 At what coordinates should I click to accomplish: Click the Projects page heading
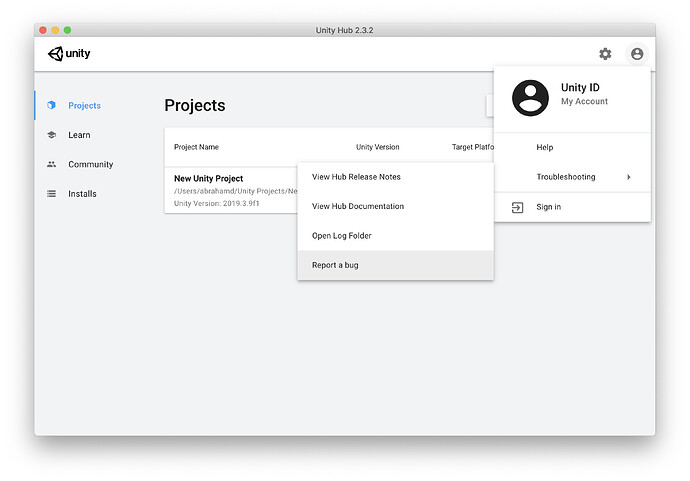[195, 106]
